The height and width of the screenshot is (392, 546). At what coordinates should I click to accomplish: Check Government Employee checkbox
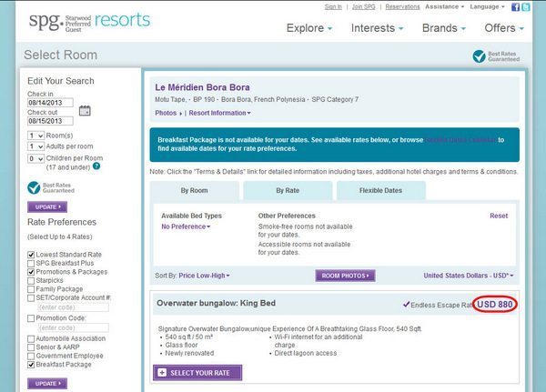(x=31, y=357)
